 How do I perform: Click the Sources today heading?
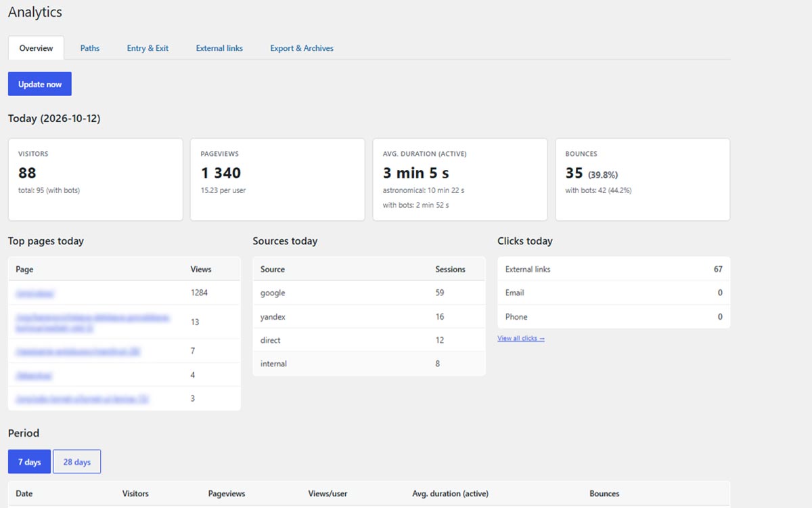click(x=285, y=240)
